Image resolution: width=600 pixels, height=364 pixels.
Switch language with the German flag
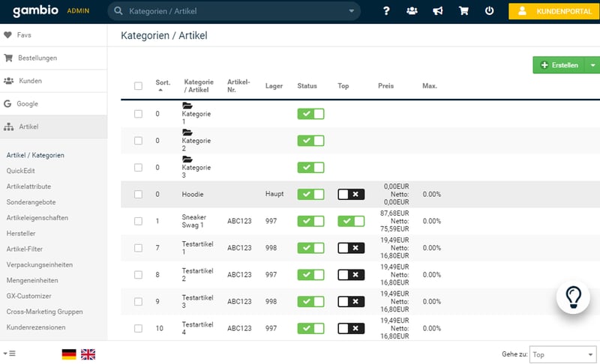(x=69, y=354)
